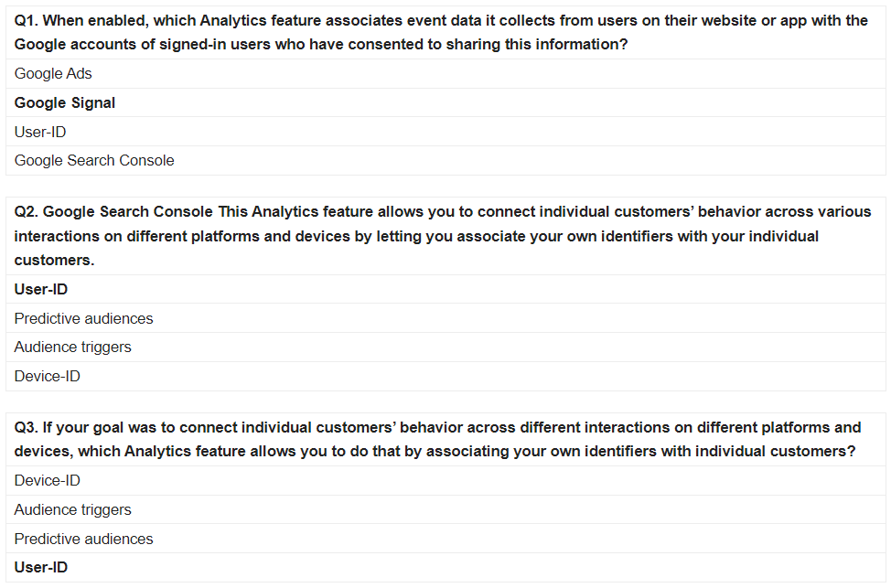Pick the User-ID option under Q1

pyautogui.click(x=40, y=133)
